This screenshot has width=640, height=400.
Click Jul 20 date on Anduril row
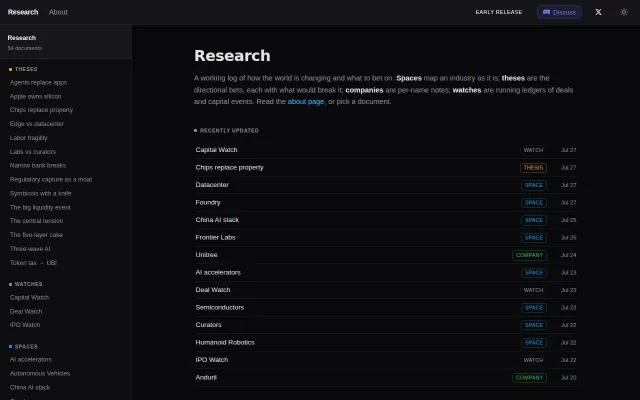tap(569, 378)
